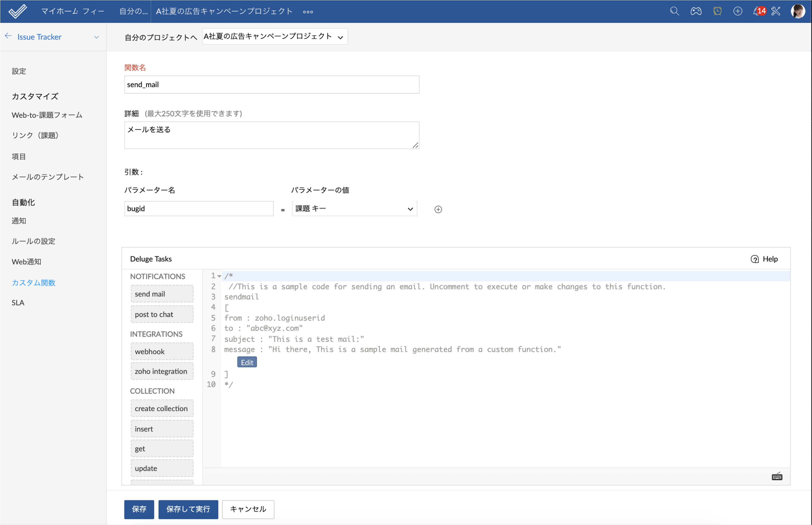The image size is (812, 525).
Task: Open メールのテンプレート sidebar item
Action: click(x=48, y=176)
